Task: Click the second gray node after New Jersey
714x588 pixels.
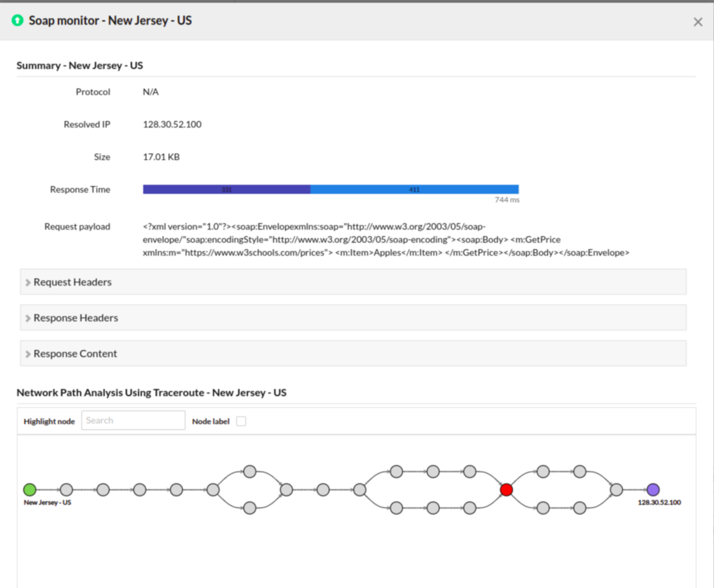Action: click(103, 490)
